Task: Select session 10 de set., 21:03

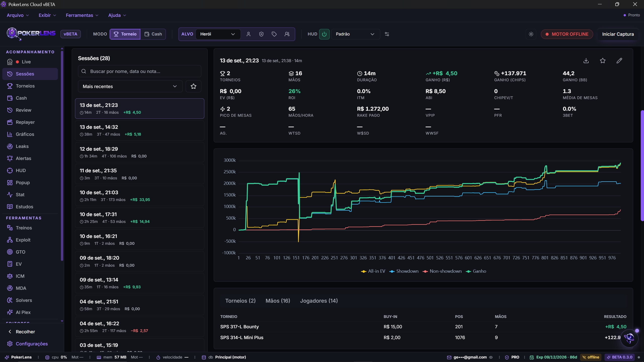Action: pyautogui.click(x=139, y=196)
